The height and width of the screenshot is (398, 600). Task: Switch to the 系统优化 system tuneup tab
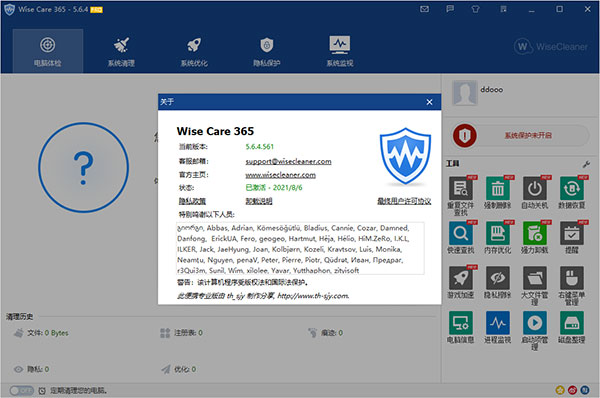194,51
